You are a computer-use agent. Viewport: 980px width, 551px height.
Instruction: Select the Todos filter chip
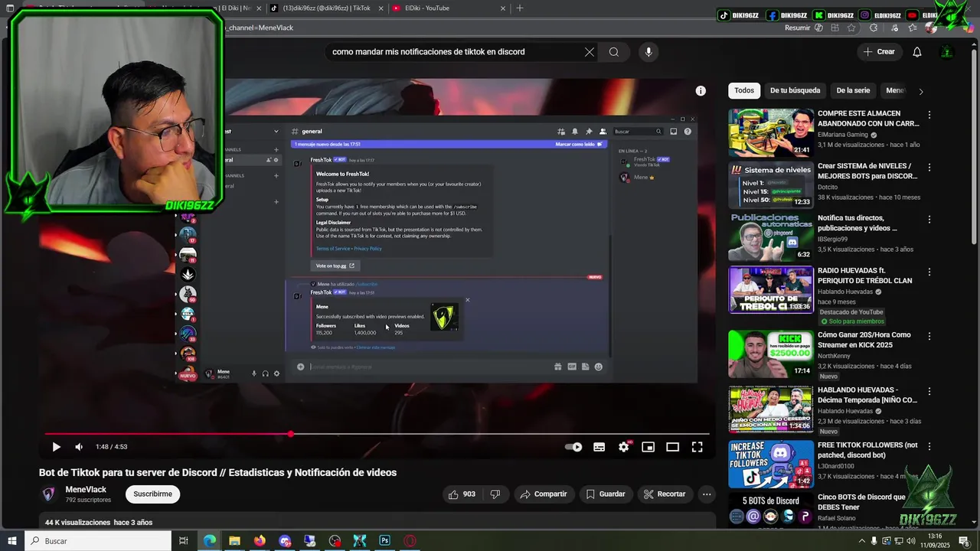[744, 90]
